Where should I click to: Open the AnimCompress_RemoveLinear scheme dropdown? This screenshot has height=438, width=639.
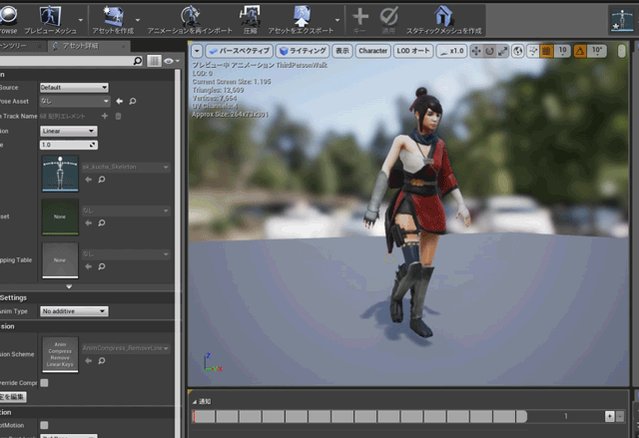[x=126, y=348]
